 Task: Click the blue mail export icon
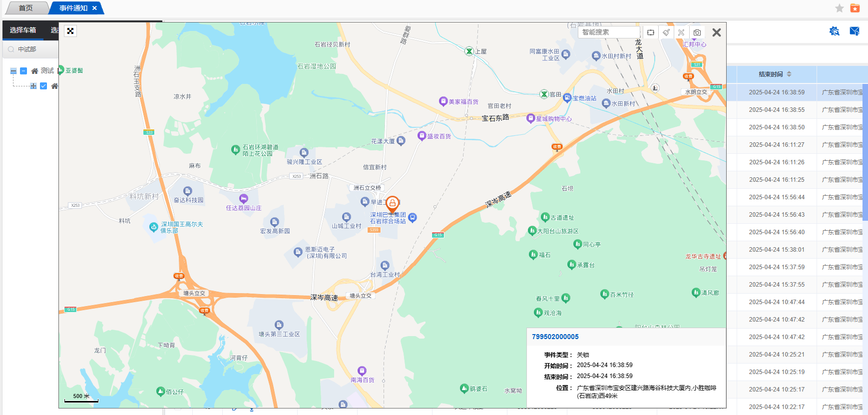(855, 31)
